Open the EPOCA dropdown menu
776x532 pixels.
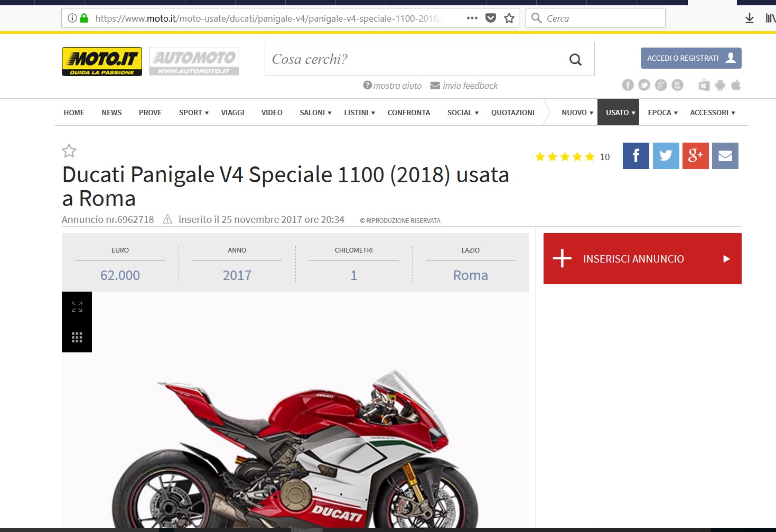pos(662,113)
